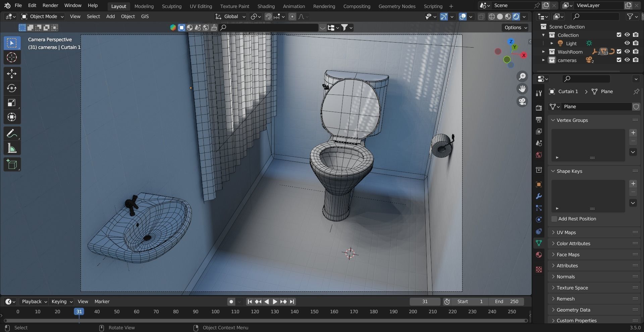Uncheck the Collection exclude checkbox

(x=619, y=35)
